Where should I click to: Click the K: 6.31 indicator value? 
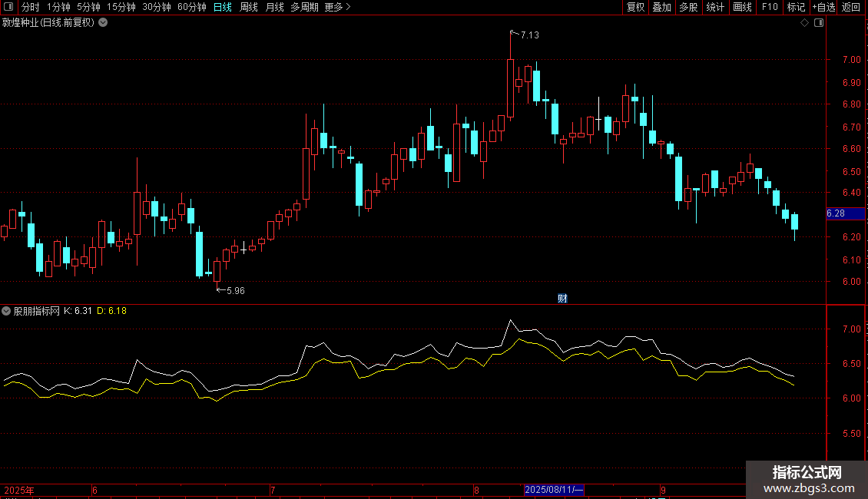pos(78,311)
